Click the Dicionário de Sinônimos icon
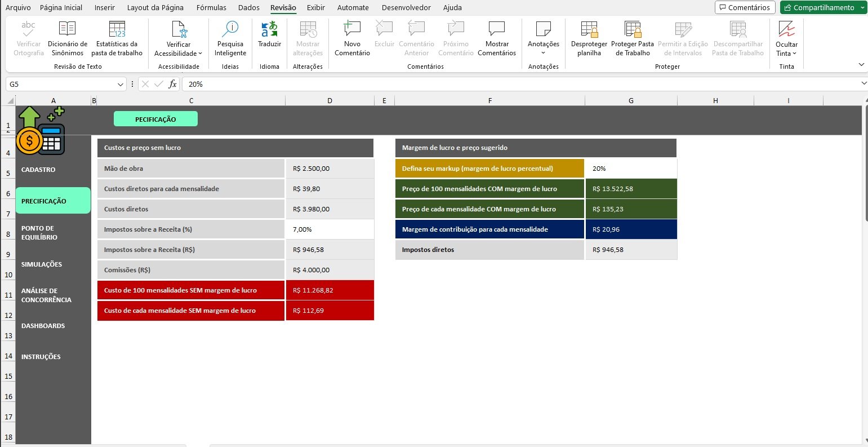The image size is (868, 447). [x=67, y=29]
